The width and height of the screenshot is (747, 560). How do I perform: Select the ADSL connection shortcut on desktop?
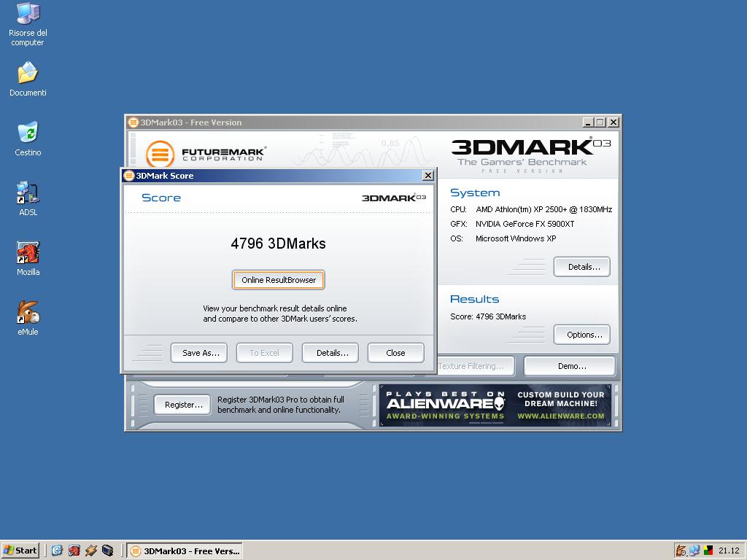point(28,198)
